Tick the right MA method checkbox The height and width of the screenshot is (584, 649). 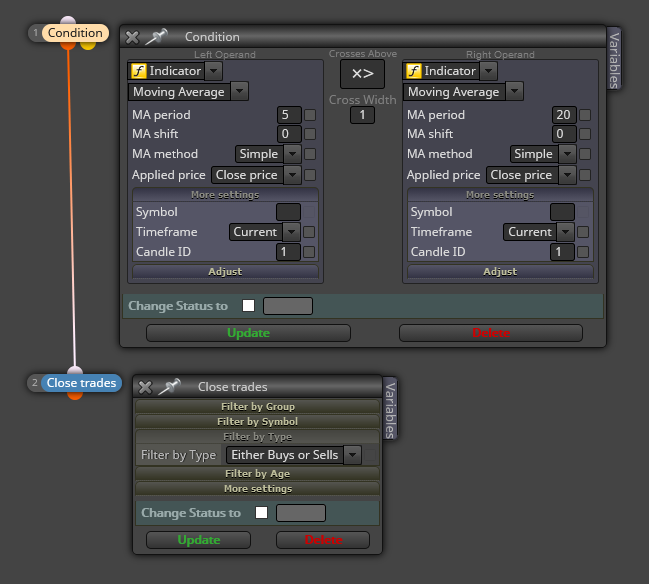coord(585,154)
